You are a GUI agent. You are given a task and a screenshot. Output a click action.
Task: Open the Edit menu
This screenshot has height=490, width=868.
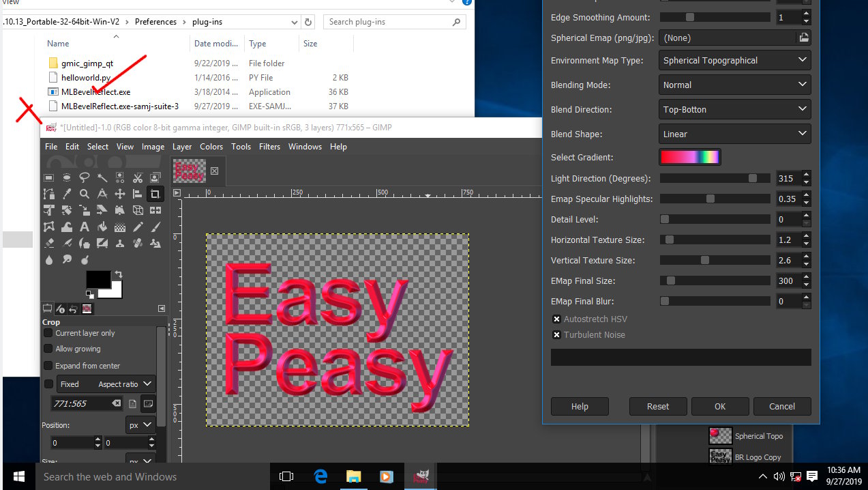(x=72, y=147)
